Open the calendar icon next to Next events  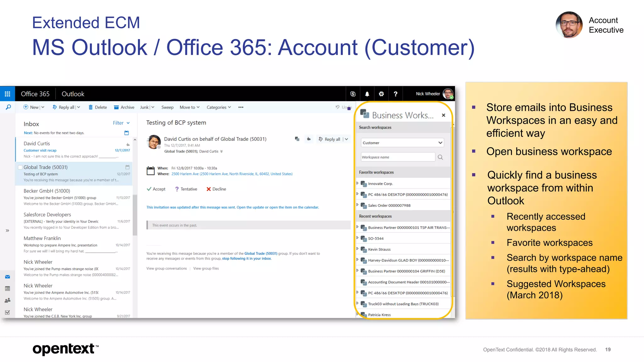(126, 133)
